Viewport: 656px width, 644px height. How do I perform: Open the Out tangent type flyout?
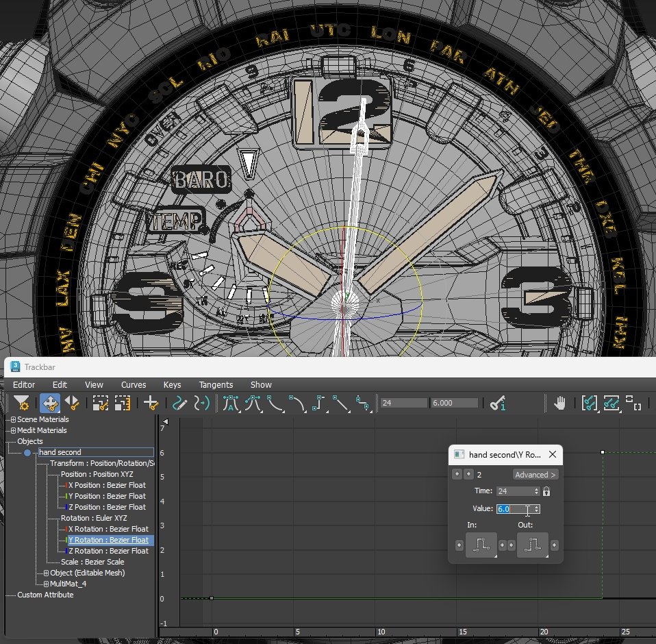click(x=533, y=545)
